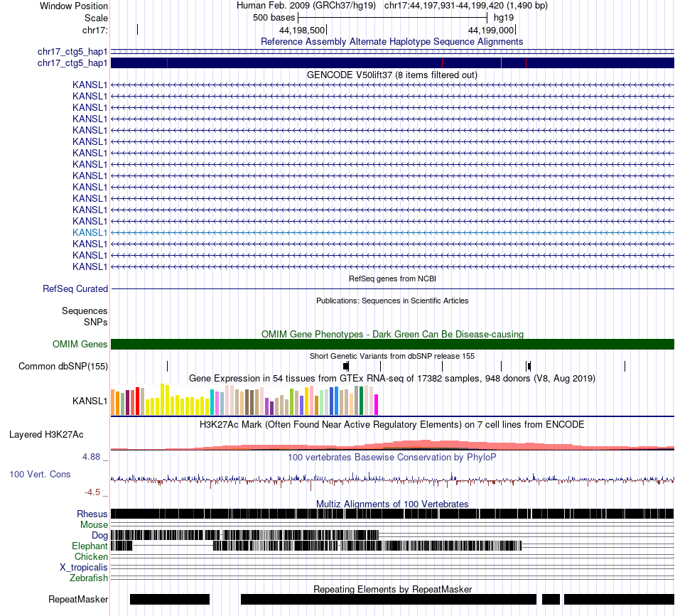Click the Zebrafish alignment label
The image size is (675, 616).
click(x=88, y=578)
